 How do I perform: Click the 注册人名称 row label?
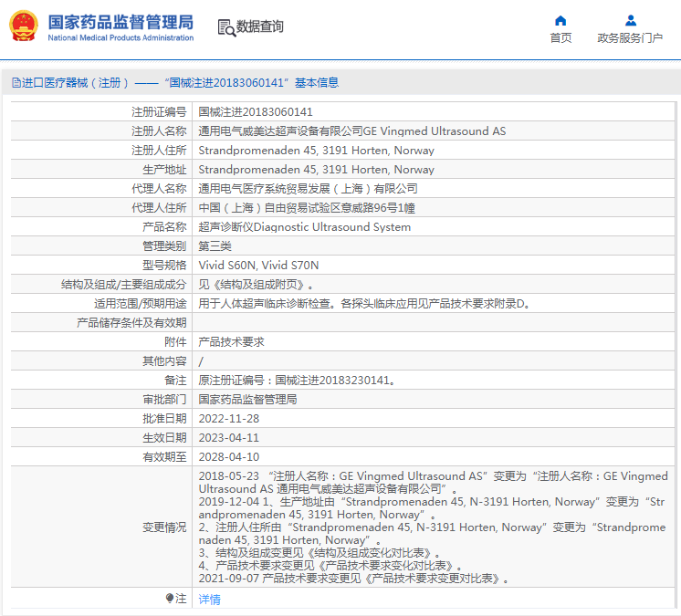pos(159,131)
